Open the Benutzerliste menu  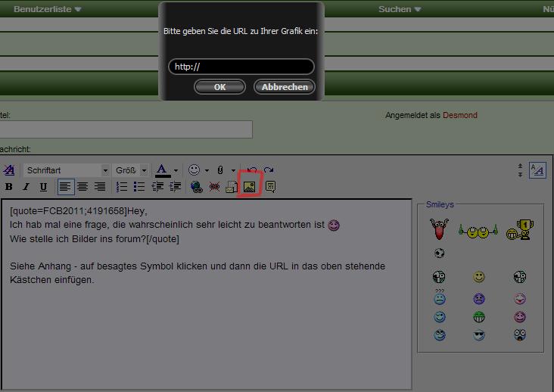47,9
